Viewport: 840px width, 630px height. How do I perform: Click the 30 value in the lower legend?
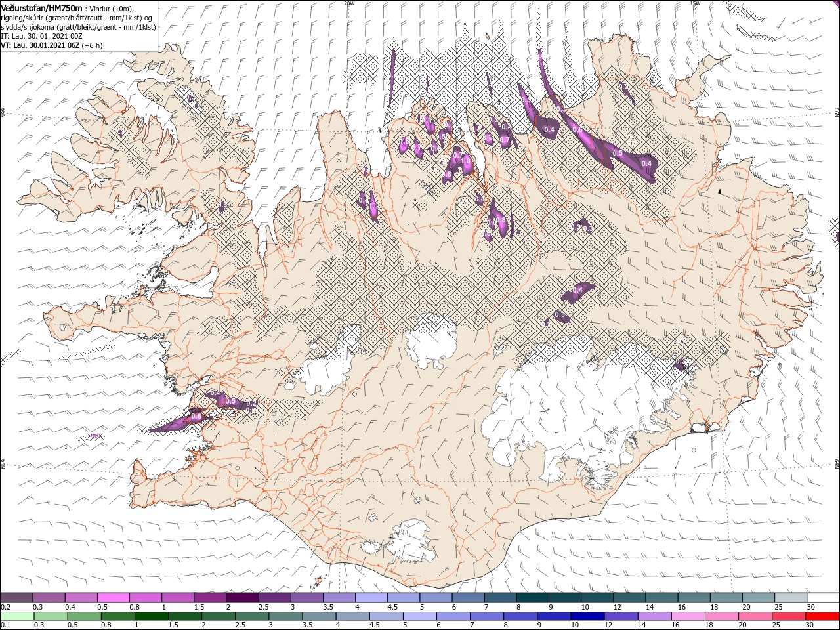(810, 625)
